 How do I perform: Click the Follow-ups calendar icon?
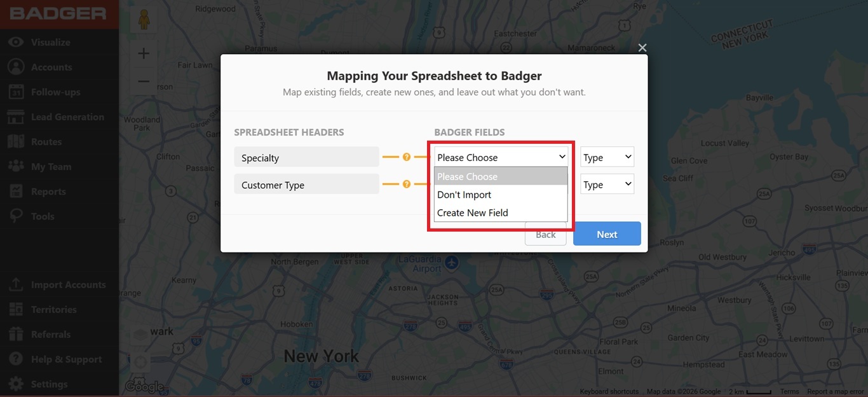(x=16, y=92)
